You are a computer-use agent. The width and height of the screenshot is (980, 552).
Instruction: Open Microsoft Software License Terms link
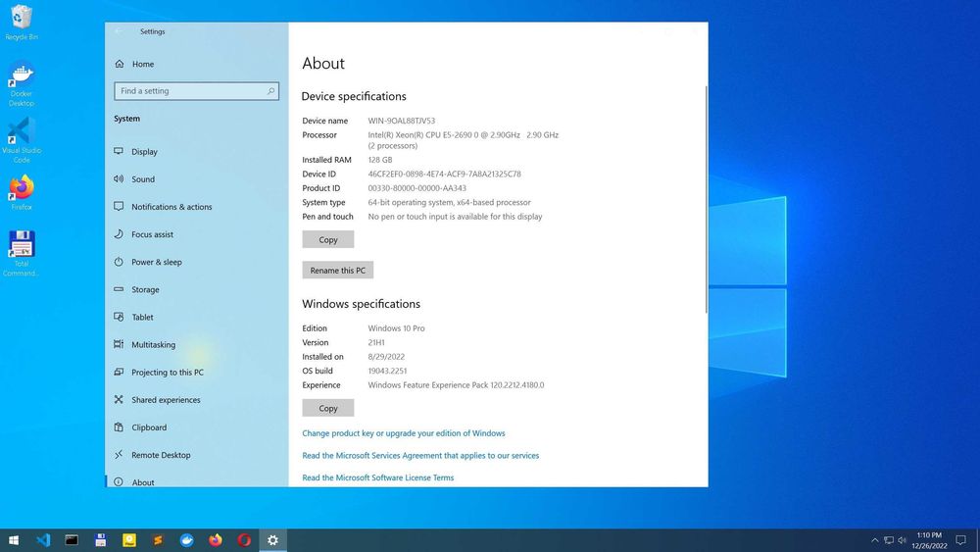[x=378, y=477]
